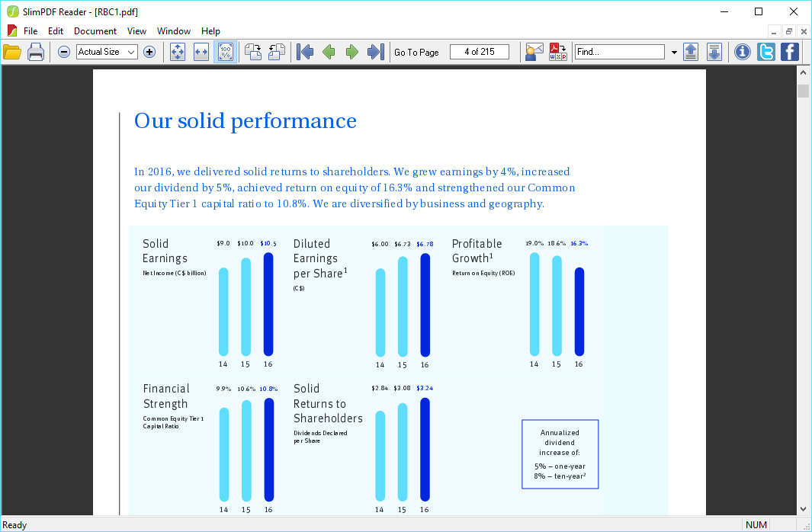
Task: Toggle 100% actual size zoom
Action: tap(225, 51)
